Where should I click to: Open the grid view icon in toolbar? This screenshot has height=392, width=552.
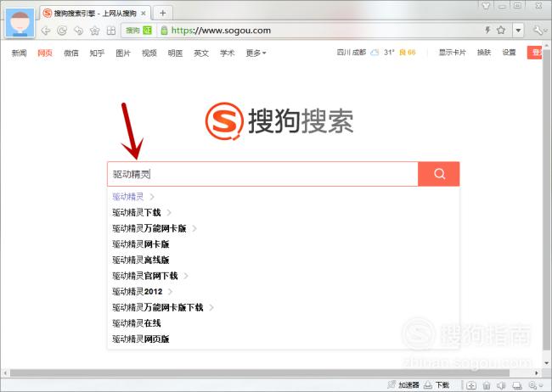111,31
